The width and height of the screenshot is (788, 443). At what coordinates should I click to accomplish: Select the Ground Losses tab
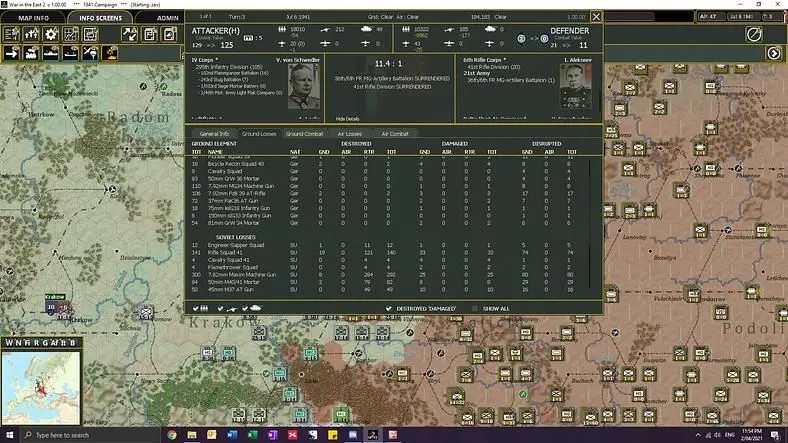coord(259,134)
